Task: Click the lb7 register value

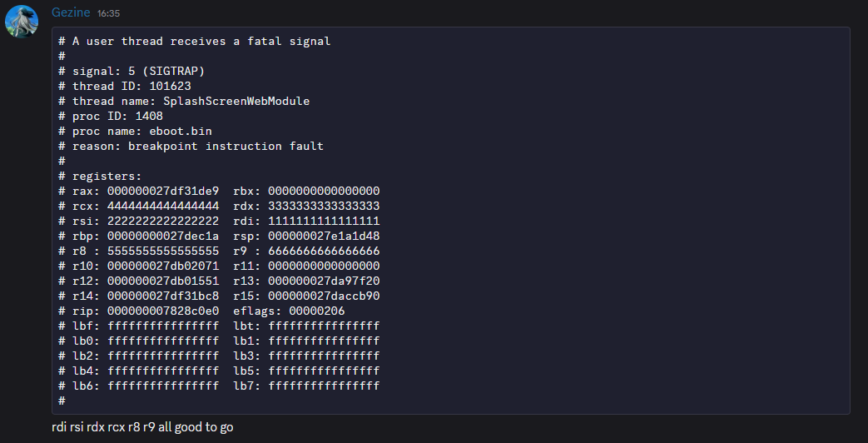Action: (324, 386)
